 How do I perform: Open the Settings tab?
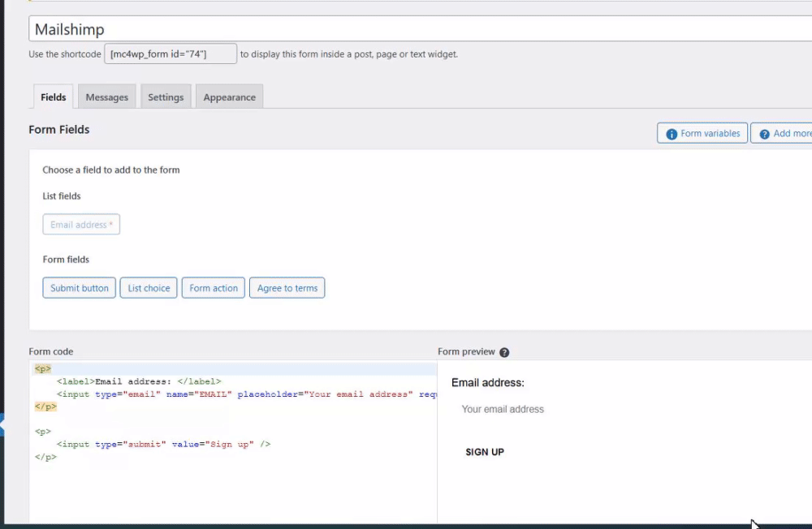pos(166,97)
